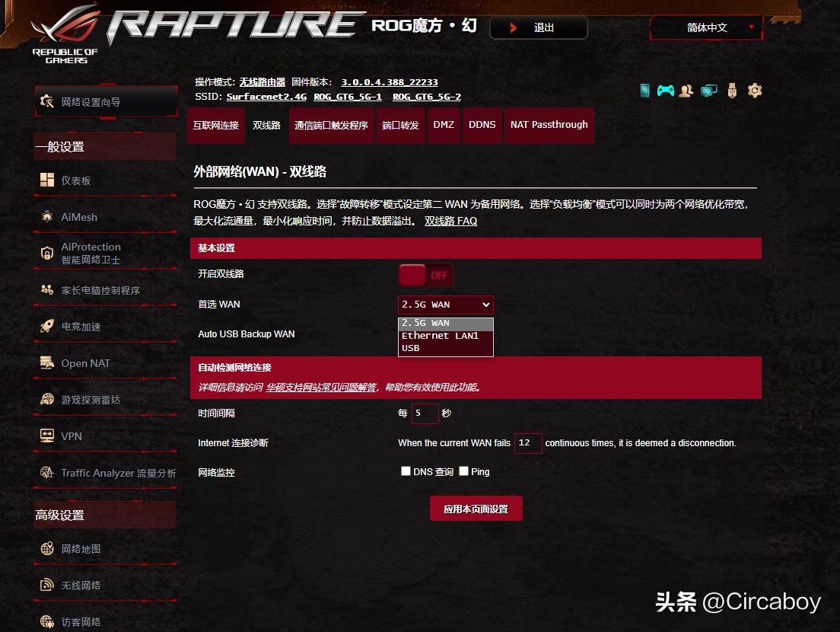Screen dimensions: 840x632
Task: Click the 应用本页面设置 apply button
Action: (476, 509)
